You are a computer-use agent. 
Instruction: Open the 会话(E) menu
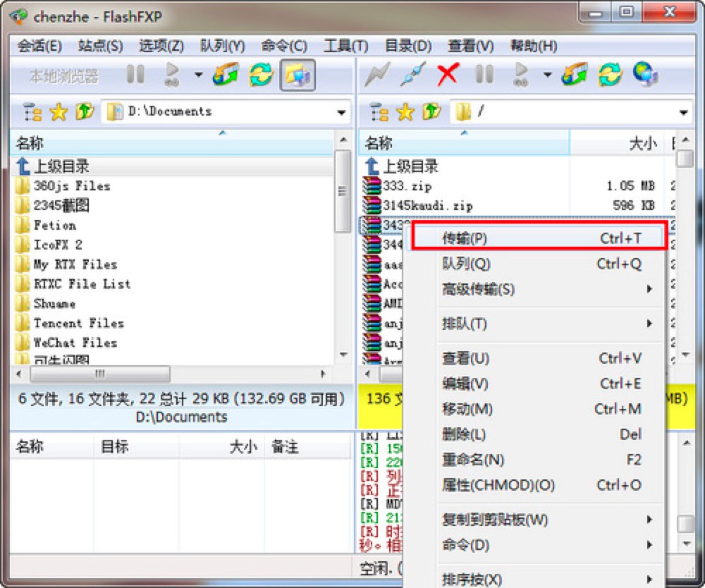[39, 46]
